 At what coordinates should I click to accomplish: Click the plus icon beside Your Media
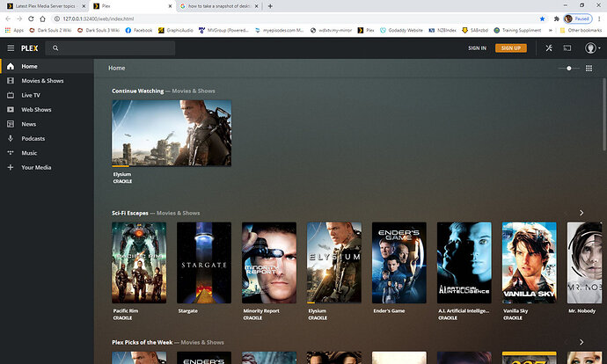click(x=11, y=167)
